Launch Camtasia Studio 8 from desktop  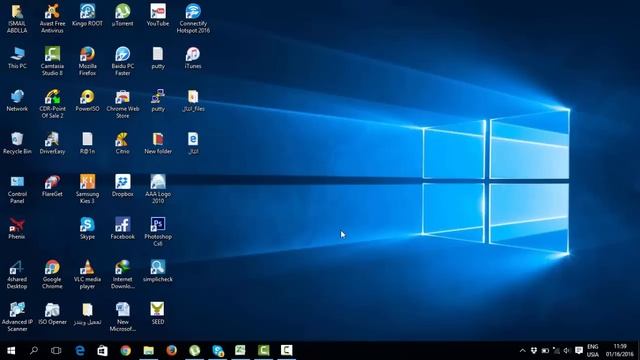click(x=52, y=61)
